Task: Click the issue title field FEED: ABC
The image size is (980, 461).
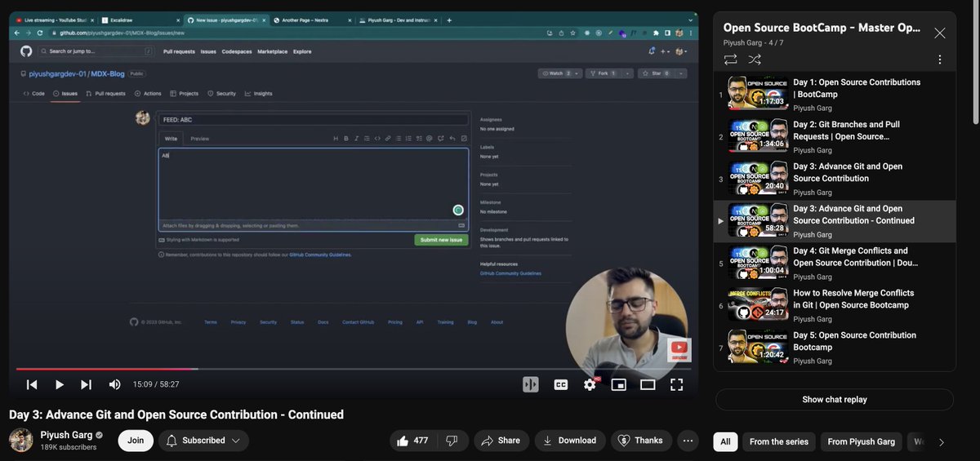Action: [x=314, y=119]
